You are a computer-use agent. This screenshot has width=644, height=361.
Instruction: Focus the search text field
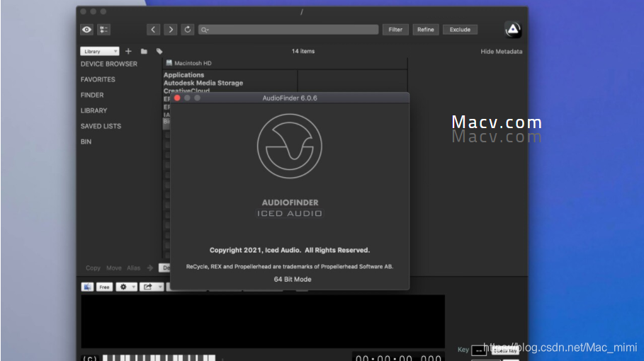coord(288,30)
